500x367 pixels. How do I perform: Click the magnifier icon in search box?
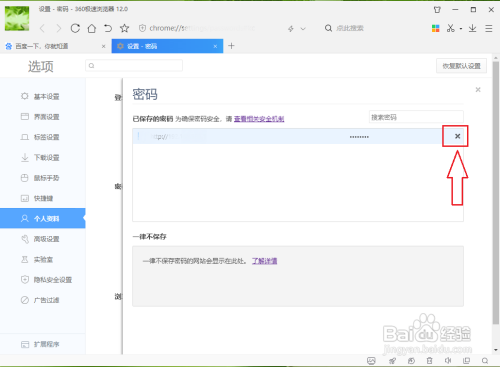coord(328,28)
